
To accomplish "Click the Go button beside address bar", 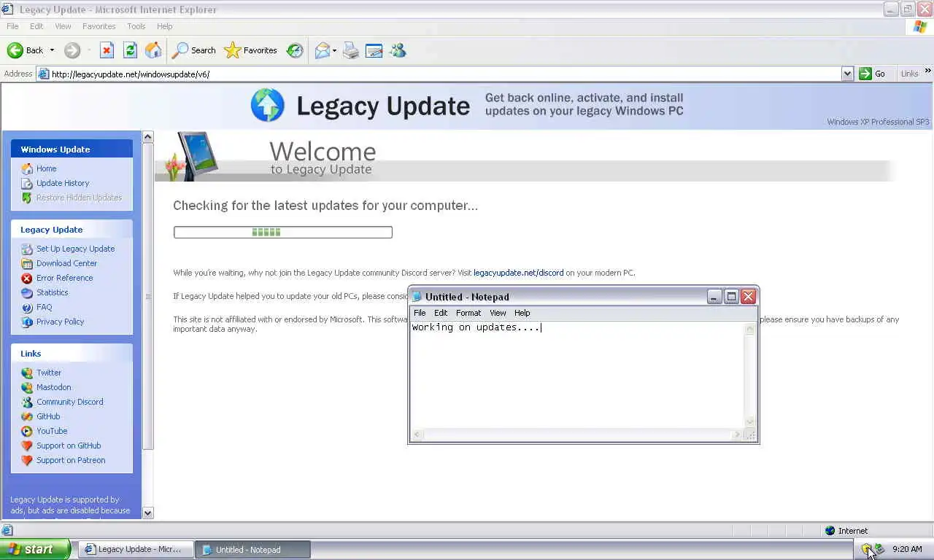I will click(x=873, y=74).
